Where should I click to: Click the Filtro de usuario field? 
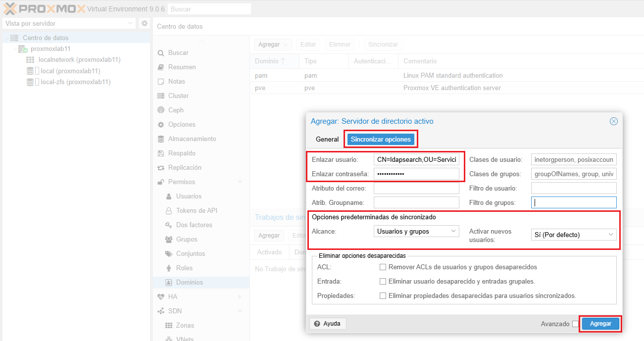tap(574, 188)
